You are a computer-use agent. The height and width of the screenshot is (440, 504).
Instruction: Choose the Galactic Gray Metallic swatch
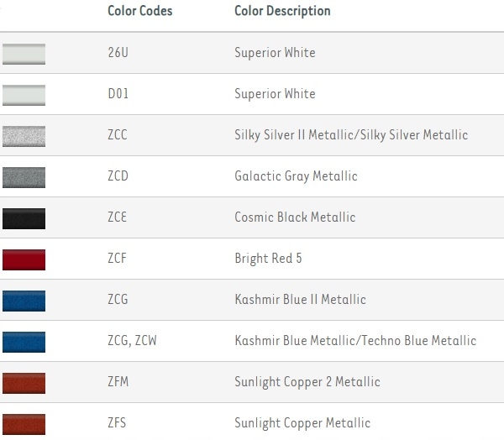click(24, 177)
